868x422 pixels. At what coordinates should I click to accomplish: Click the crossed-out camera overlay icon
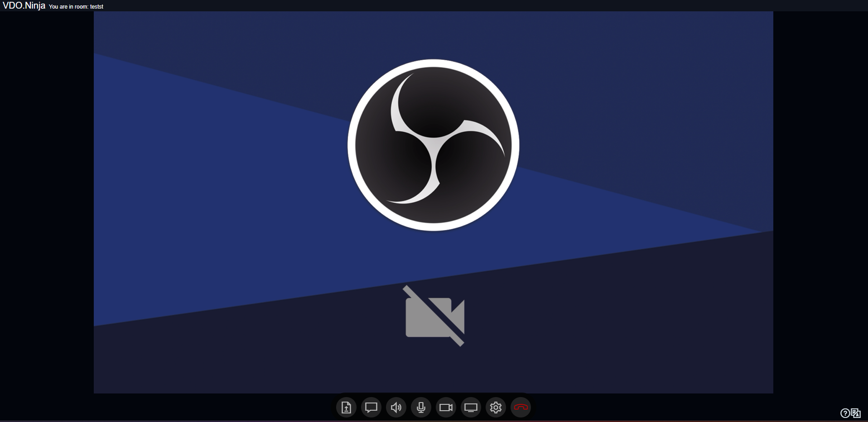(x=434, y=316)
